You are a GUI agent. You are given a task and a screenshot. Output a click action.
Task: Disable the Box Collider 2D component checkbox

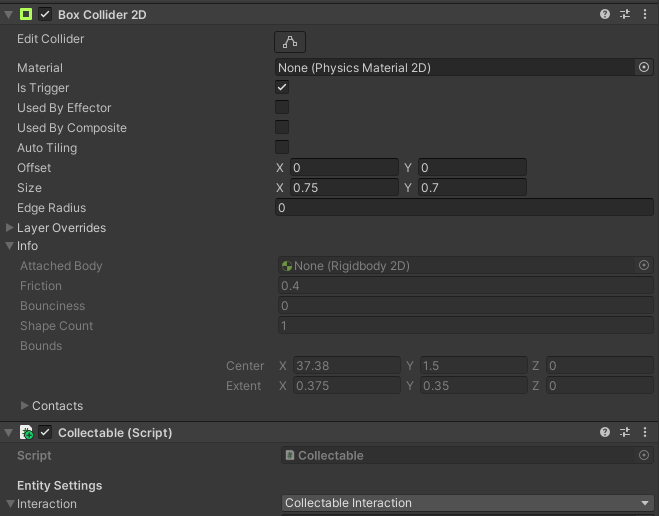pyautogui.click(x=45, y=14)
